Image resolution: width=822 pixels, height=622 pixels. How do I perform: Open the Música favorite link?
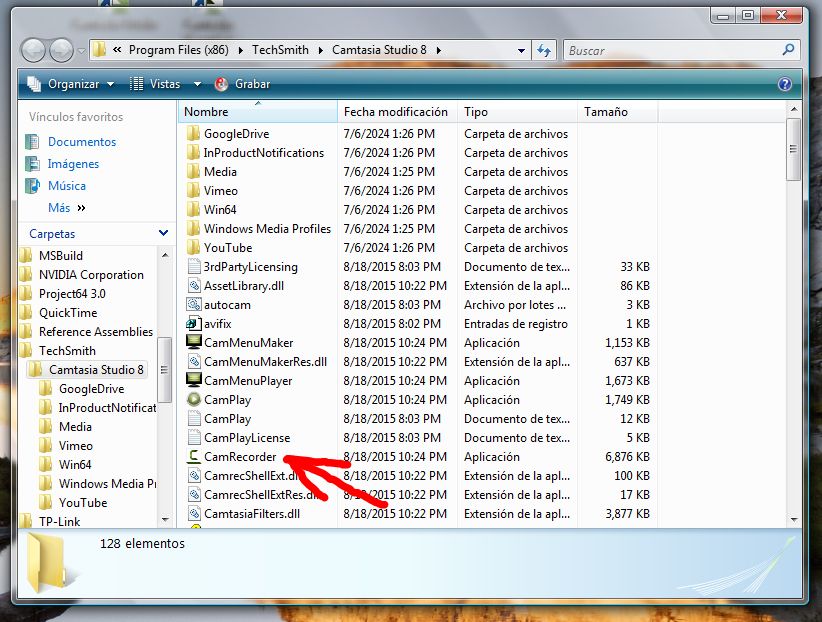[67, 186]
